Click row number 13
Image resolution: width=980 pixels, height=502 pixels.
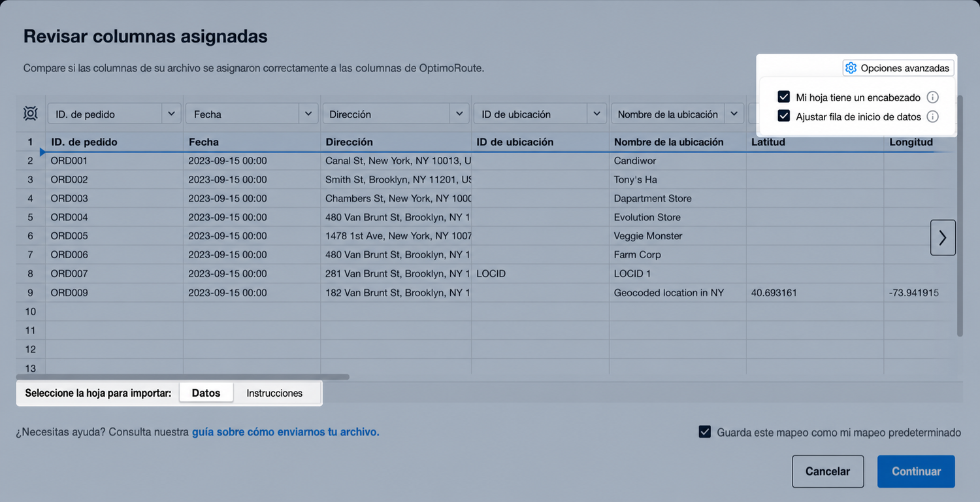31,368
